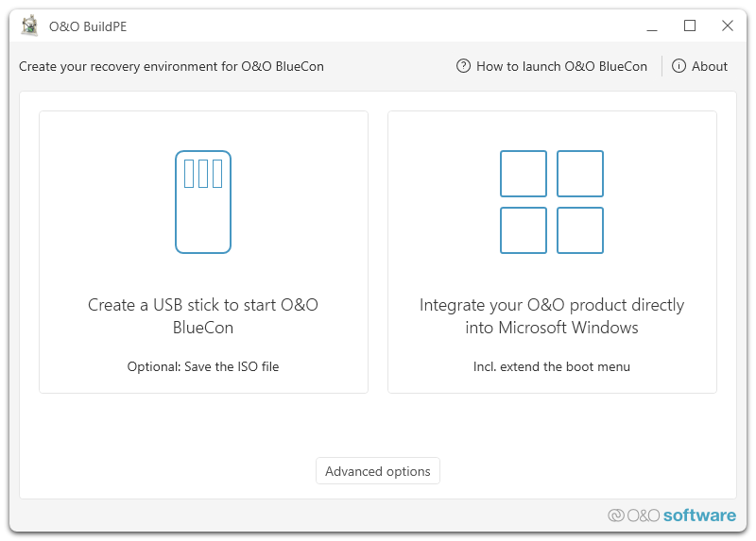Click the O&O text in the footer logo
756x541 pixels.
[643, 516]
